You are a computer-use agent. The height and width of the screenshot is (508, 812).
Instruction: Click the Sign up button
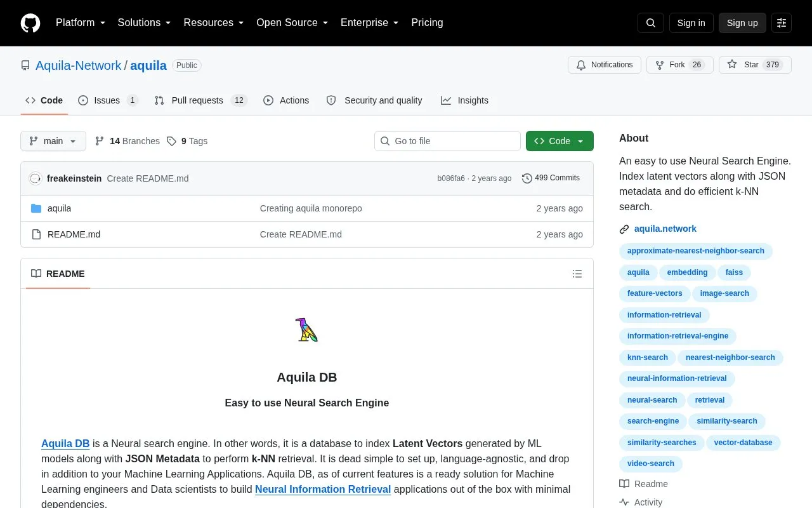[x=742, y=23]
